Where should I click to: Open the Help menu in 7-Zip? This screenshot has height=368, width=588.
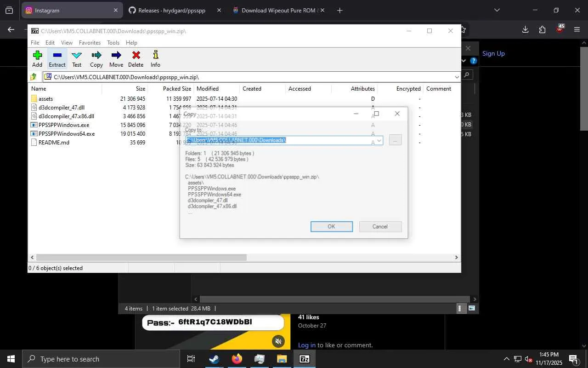tap(131, 43)
